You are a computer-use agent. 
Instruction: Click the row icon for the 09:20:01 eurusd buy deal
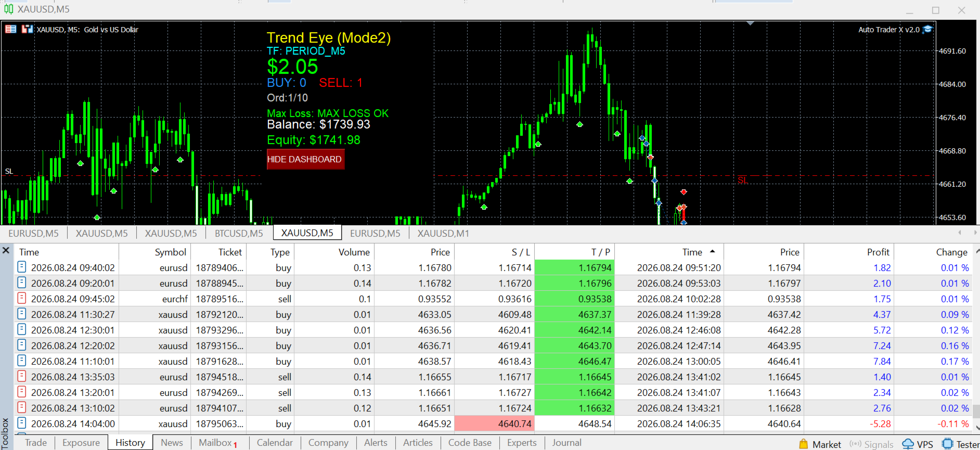(22, 283)
